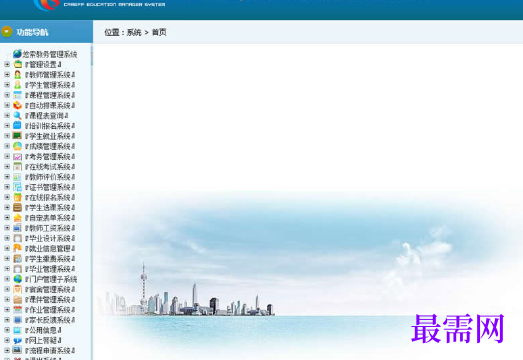Click the folder icon for 课件管理系统

[17, 299]
